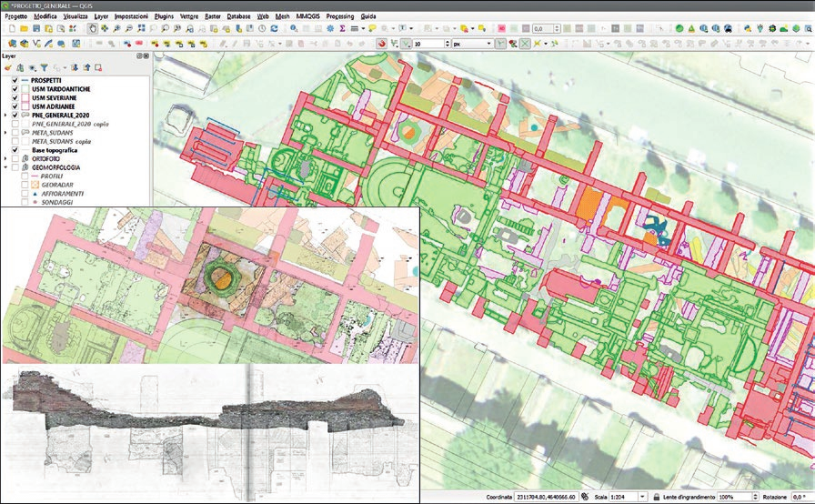The width and height of the screenshot is (815, 504).
Task: Open the Scala 1:204 dropdown
Action: 642,498
